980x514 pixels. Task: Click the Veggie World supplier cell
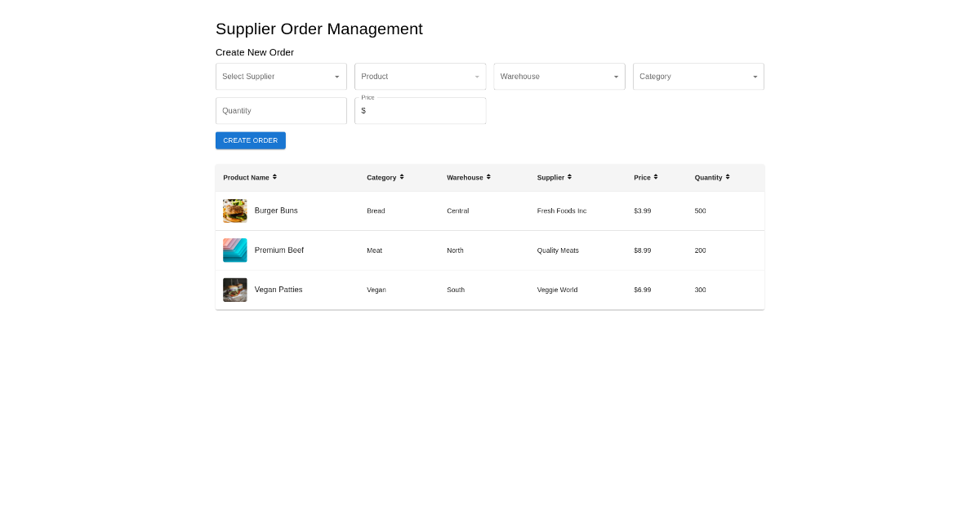coord(557,290)
